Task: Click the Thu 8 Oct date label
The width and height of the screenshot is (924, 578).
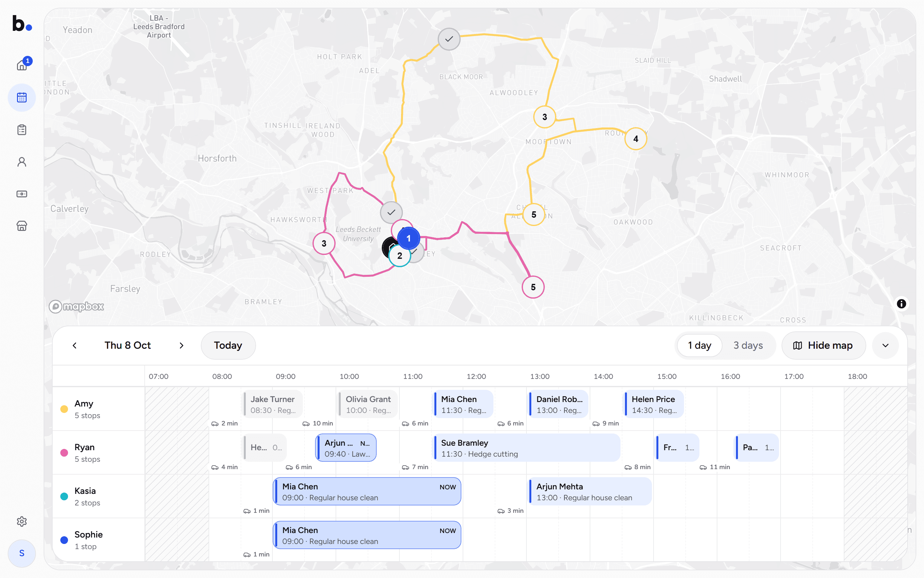Action: point(127,346)
